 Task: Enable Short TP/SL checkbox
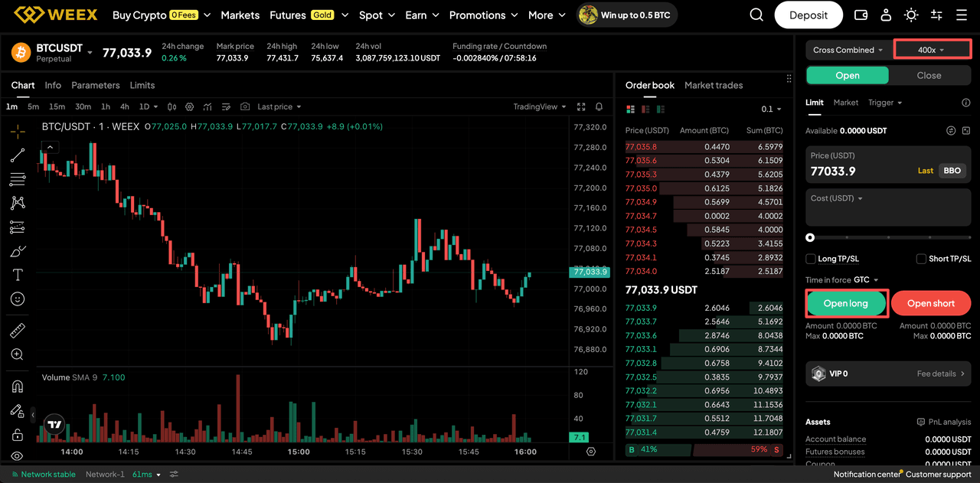click(x=922, y=259)
